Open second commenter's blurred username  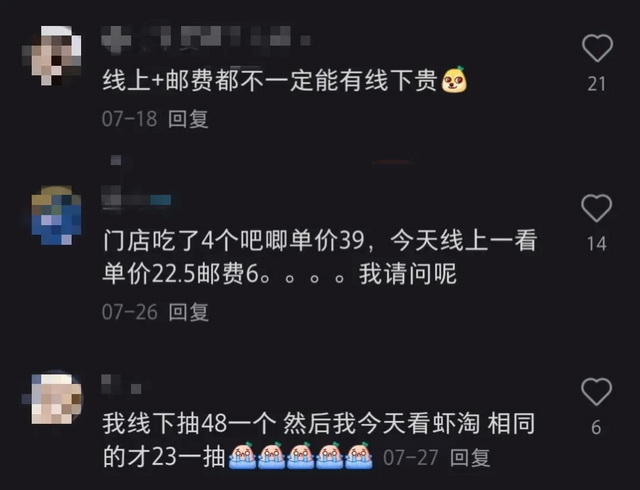[x=136, y=200]
